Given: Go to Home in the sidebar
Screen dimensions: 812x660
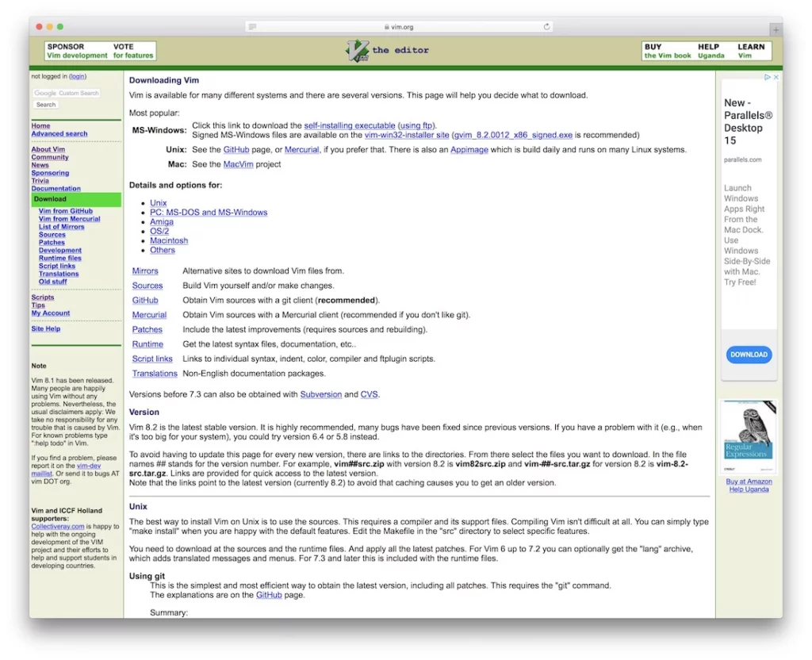Looking at the screenshot, I should 40,126.
